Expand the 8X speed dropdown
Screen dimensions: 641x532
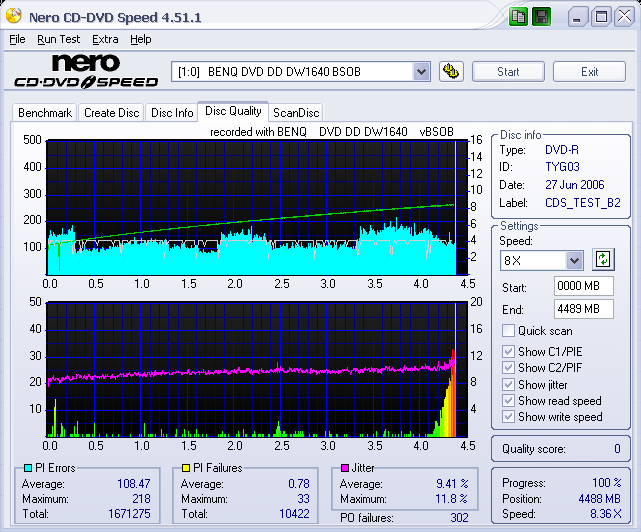pyautogui.click(x=574, y=260)
